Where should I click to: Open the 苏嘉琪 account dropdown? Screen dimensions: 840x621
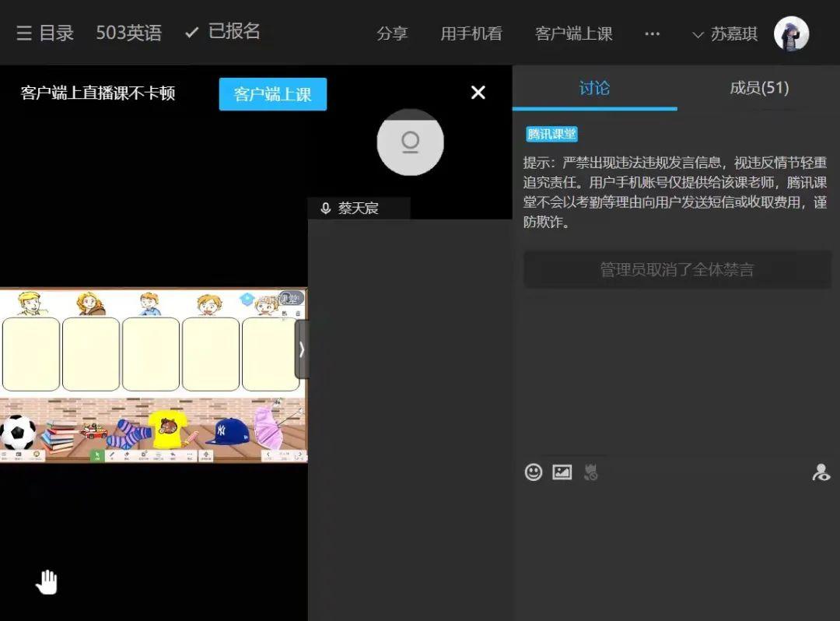725,34
